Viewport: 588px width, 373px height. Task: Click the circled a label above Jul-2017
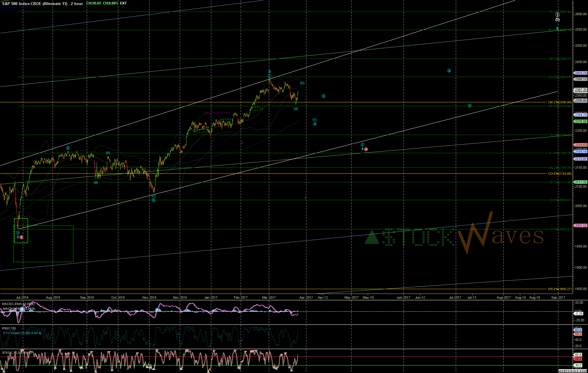(x=449, y=71)
